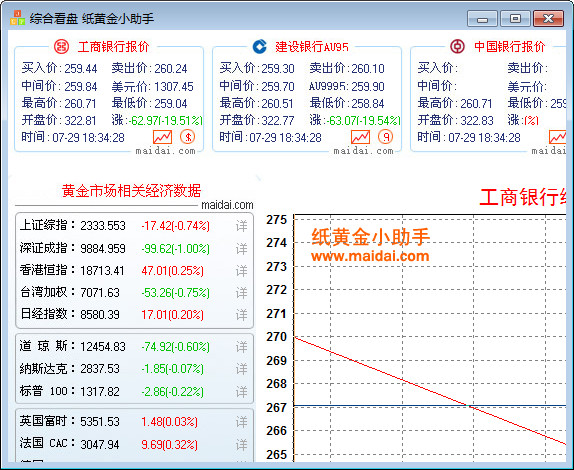Click 香港恒指 change 47.01(0.25%)
The height and width of the screenshot is (470, 574).
point(172,271)
